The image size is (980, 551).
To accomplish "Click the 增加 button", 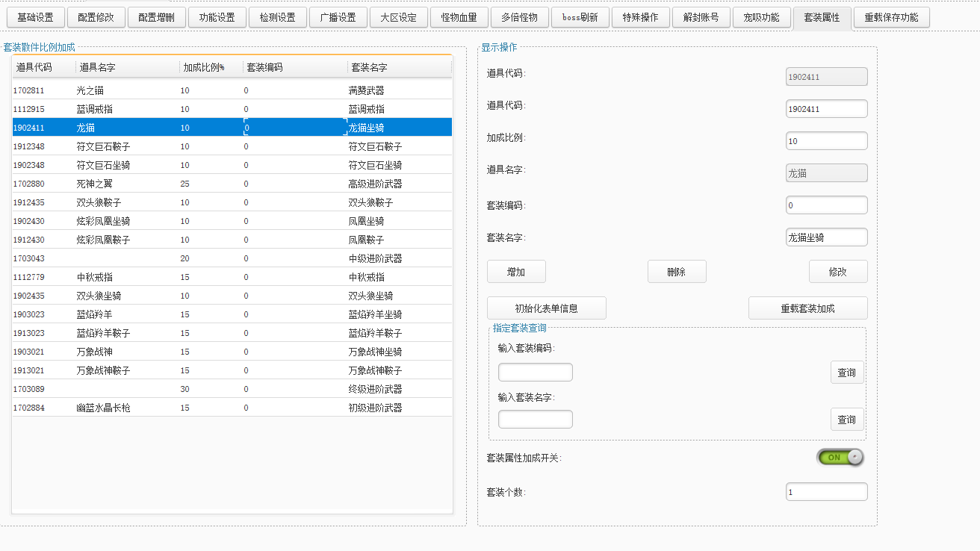I will coord(516,272).
